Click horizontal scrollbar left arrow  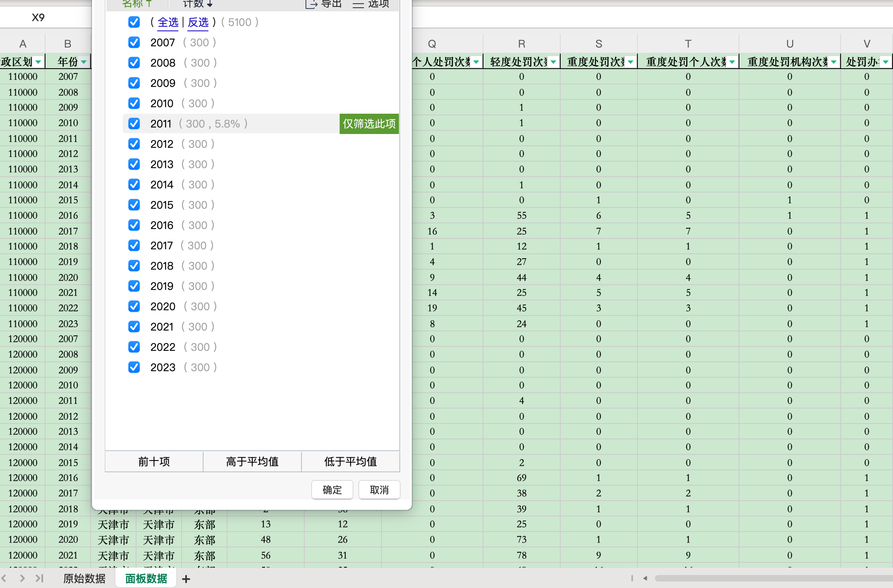[645, 578]
